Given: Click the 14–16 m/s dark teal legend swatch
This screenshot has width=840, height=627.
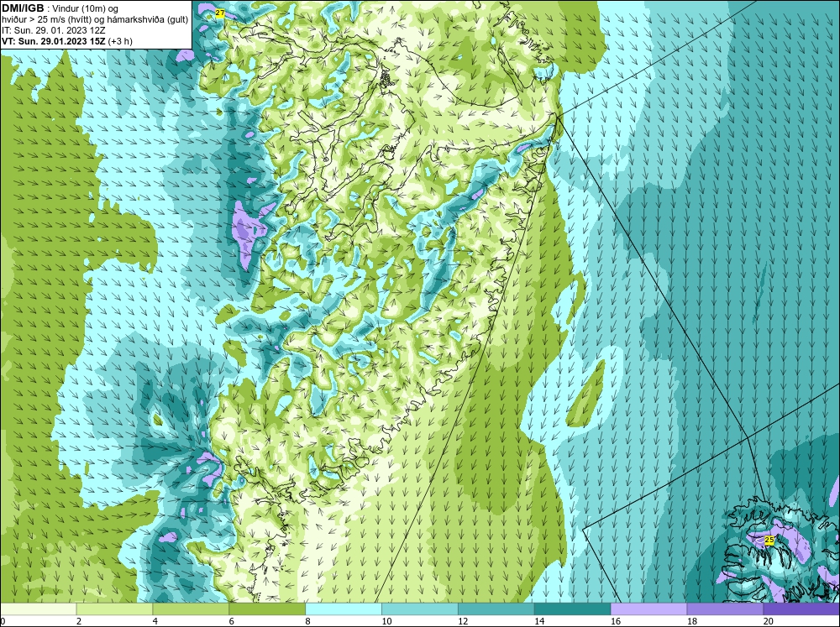Looking at the screenshot, I should (573, 609).
